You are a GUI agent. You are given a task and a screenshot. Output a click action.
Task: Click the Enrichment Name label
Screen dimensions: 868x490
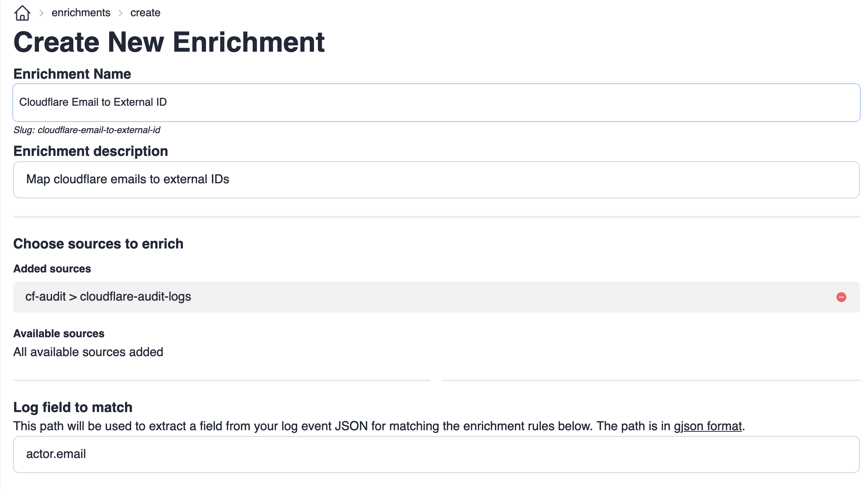point(72,74)
